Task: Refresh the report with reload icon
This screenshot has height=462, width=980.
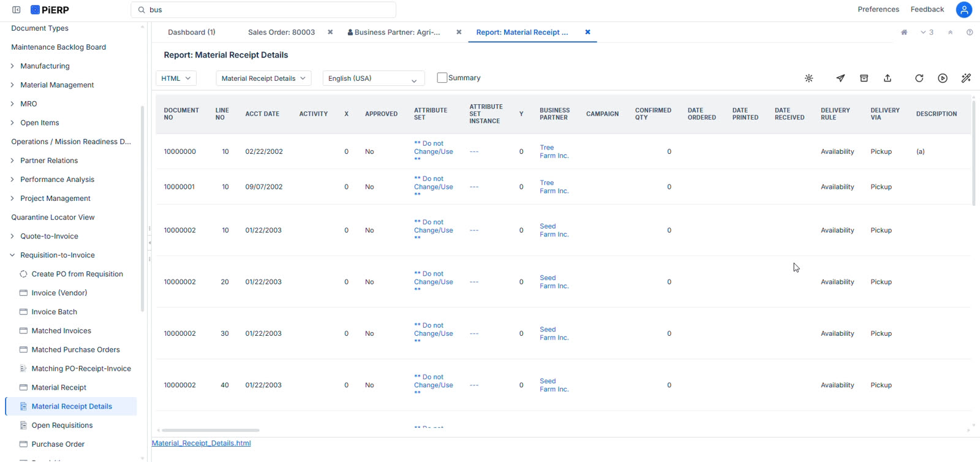Action: (919, 78)
